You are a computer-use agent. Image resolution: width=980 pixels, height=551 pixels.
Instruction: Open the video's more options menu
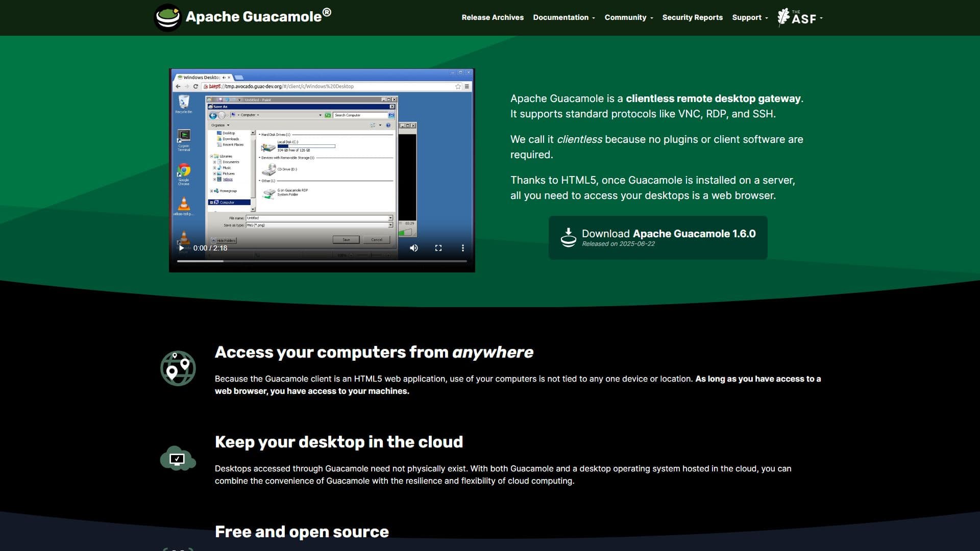point(463,248)
